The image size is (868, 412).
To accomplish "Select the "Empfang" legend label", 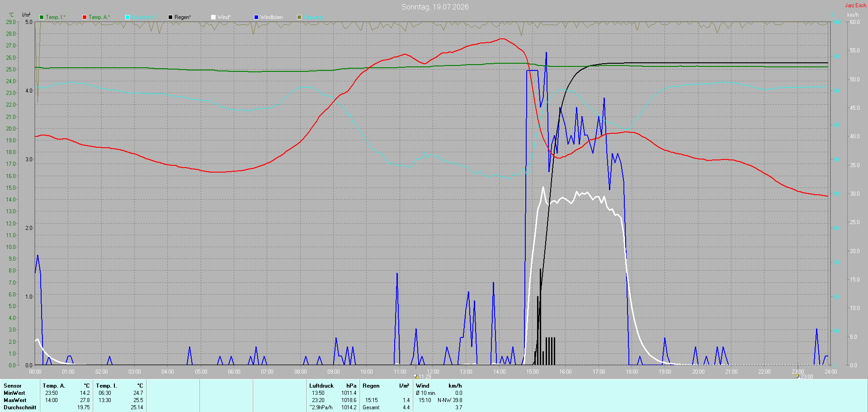I will point(313,17).
